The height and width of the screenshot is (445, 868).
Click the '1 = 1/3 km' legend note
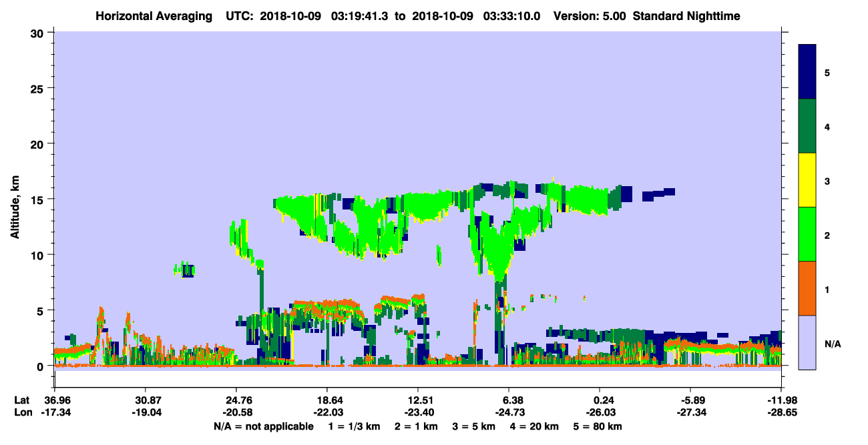[x=355, y=426]
